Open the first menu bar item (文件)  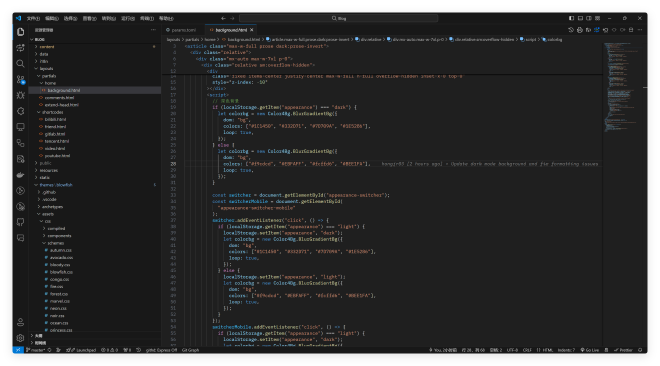point(33,19)
